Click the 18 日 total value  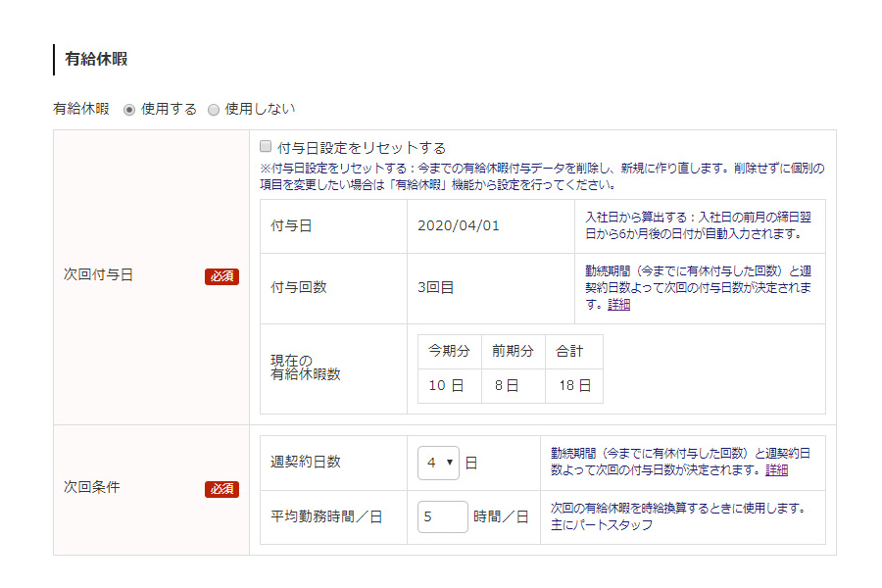coord(574,385)
